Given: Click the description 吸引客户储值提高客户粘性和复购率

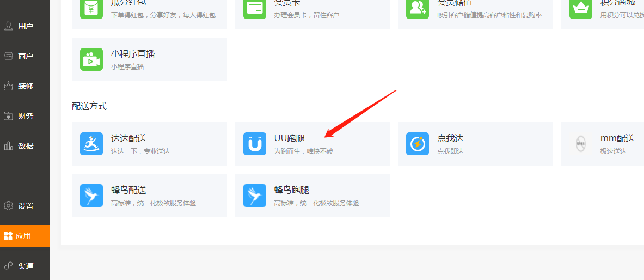Looking at the screenshot, I should (x=489, y=15).
